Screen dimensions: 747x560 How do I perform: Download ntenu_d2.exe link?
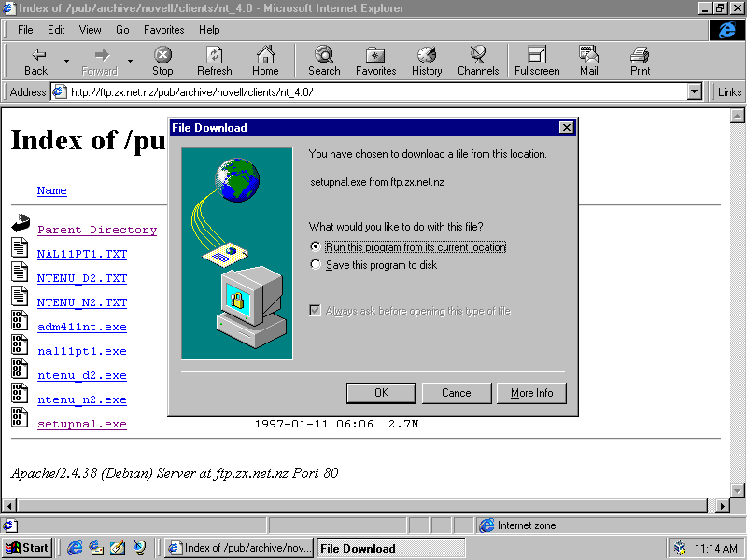pyautogui.click(x=82, y=375)
